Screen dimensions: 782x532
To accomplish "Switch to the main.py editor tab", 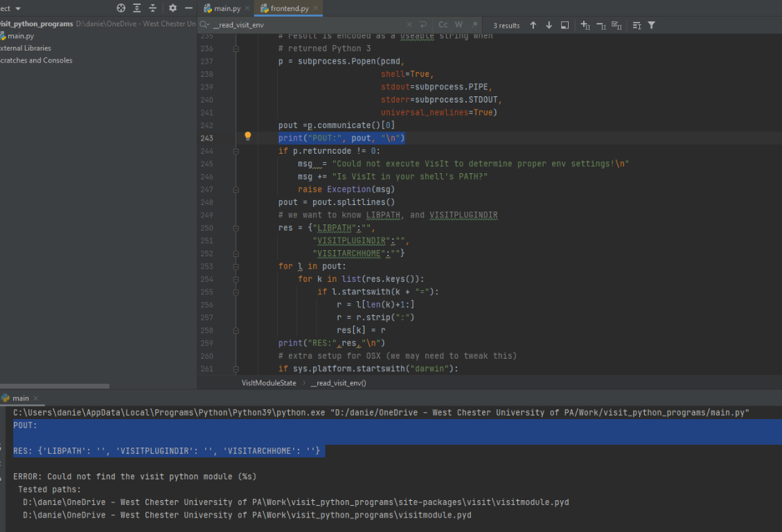I will click(227, 8).
